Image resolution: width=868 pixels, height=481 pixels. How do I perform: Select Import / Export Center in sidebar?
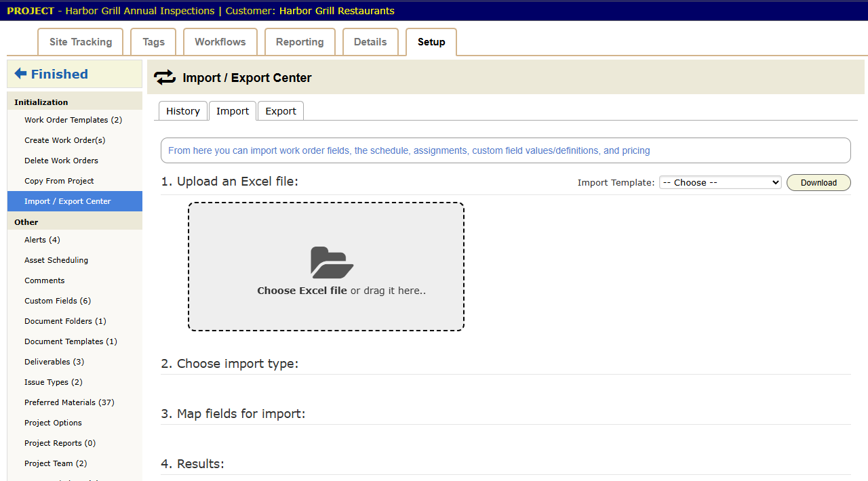pos(75,201)
